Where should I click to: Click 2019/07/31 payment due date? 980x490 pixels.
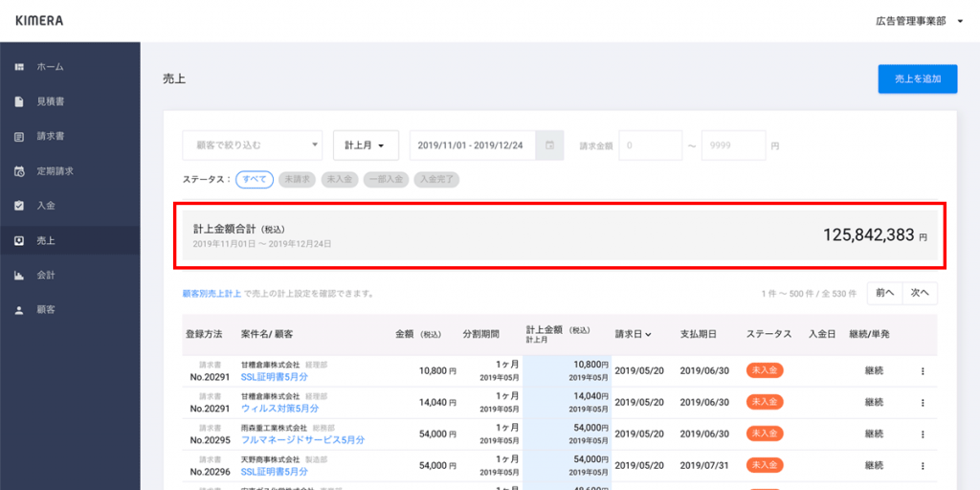point(705,465)
